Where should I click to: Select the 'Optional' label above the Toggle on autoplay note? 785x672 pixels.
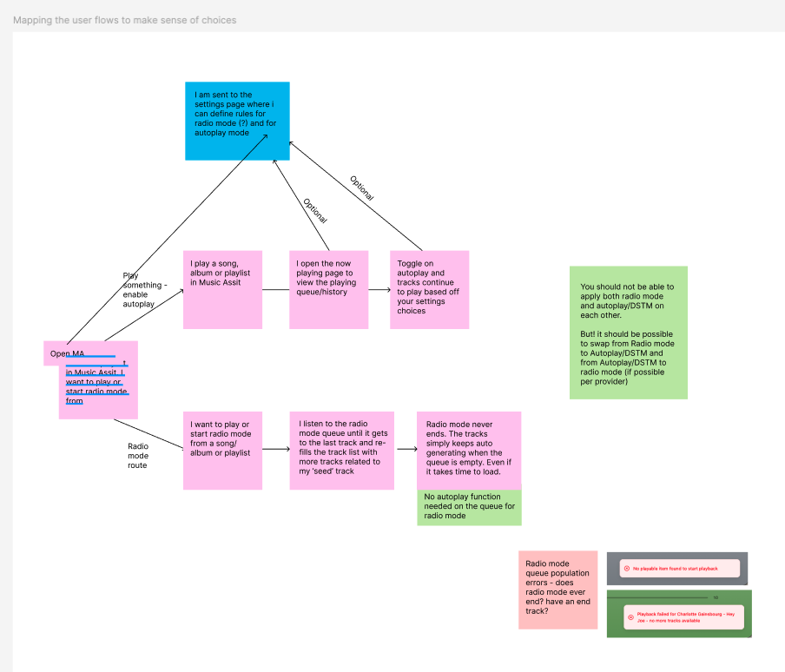[x=361, y=188]
